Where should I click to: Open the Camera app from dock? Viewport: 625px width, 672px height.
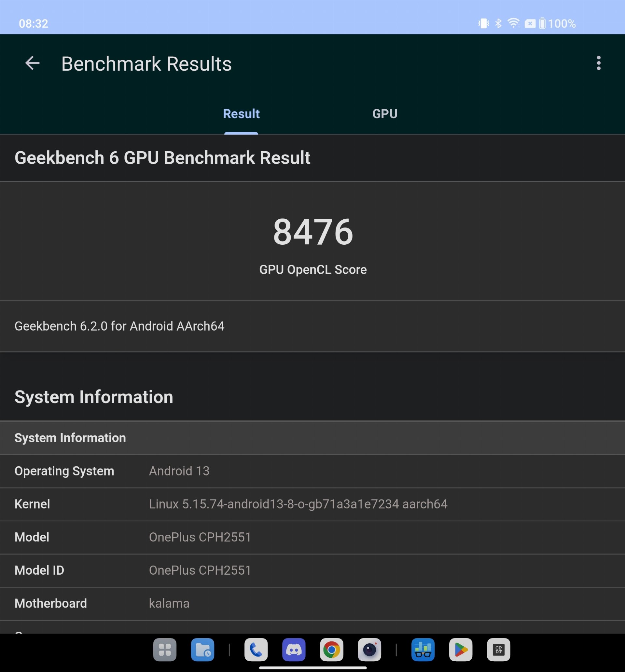coord(369,649)
